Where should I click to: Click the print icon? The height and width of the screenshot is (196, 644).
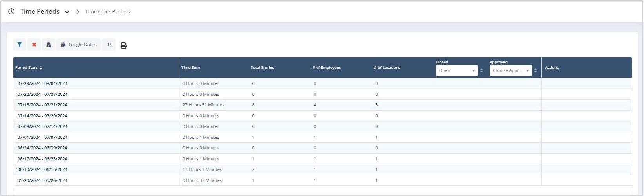click(123, 45)
